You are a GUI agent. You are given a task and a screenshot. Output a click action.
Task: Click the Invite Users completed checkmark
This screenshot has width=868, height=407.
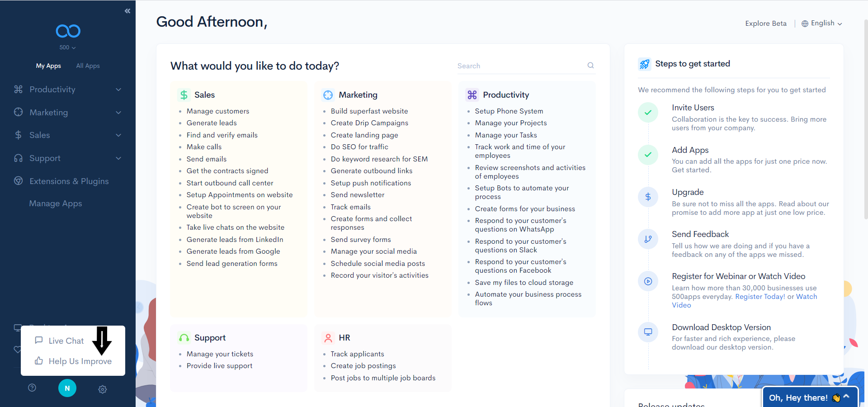pos(648,112)
